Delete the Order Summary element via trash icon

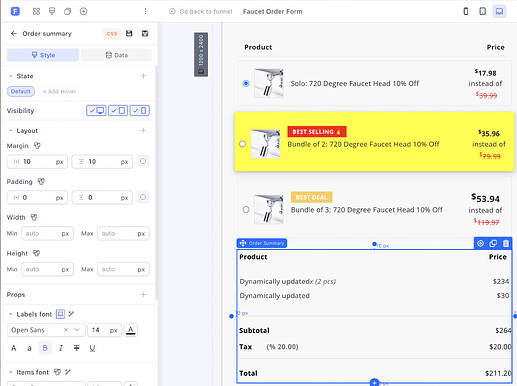(506, 243)
